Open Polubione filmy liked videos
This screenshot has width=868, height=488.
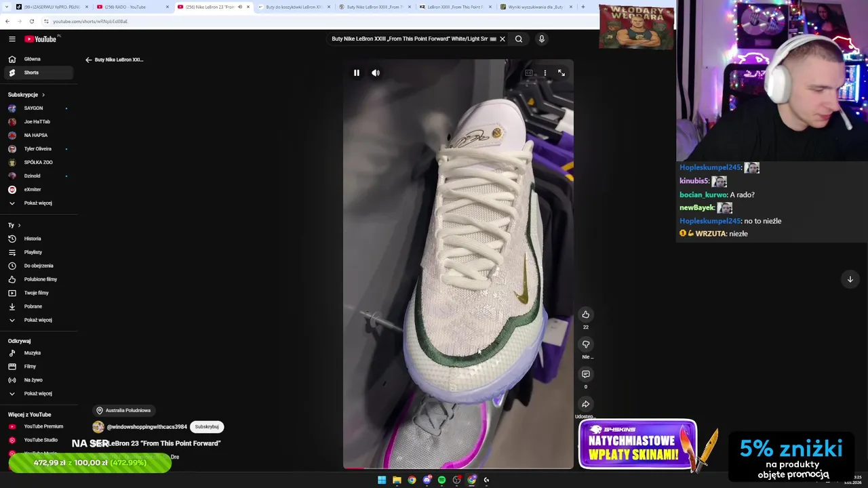[39, 279]
